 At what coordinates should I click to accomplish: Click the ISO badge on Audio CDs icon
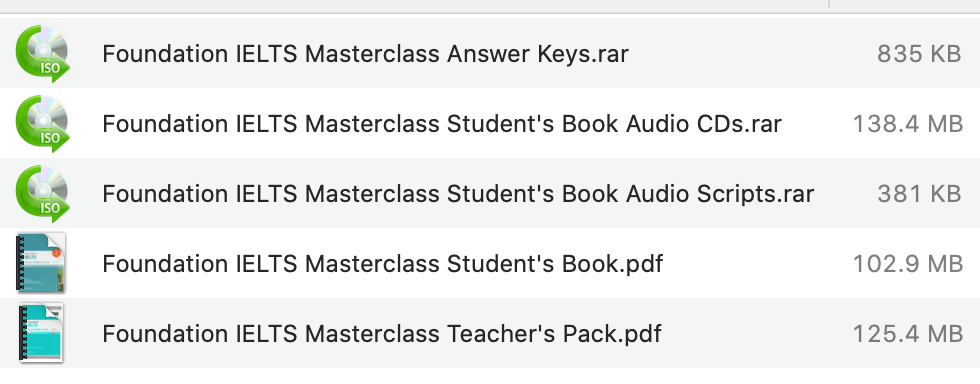point(50,138)
